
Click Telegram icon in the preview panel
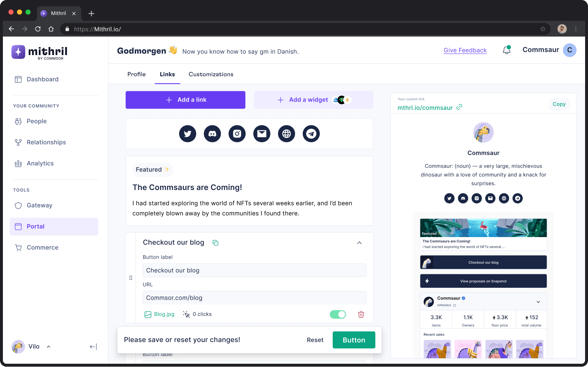coord(518,198)
